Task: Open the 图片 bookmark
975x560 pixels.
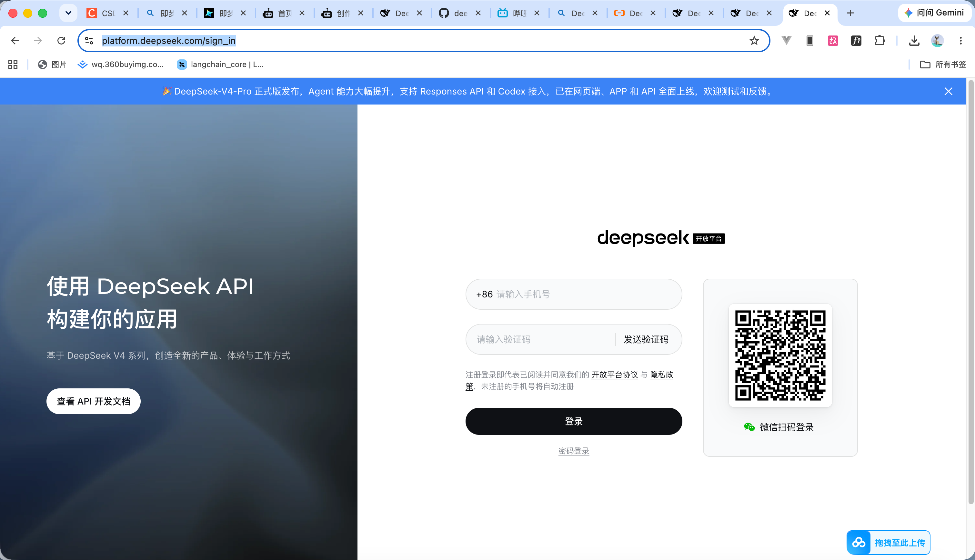Action: (x=52, y=65)
